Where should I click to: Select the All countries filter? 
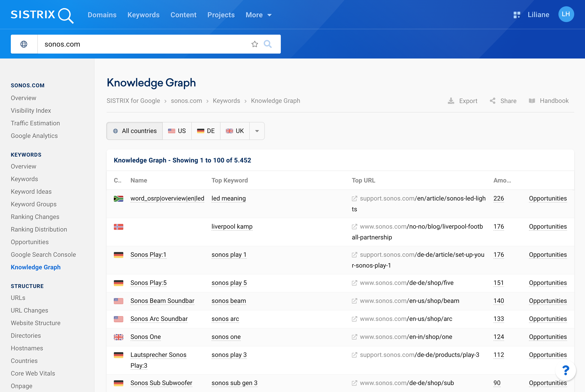click(x=135, y=131)
